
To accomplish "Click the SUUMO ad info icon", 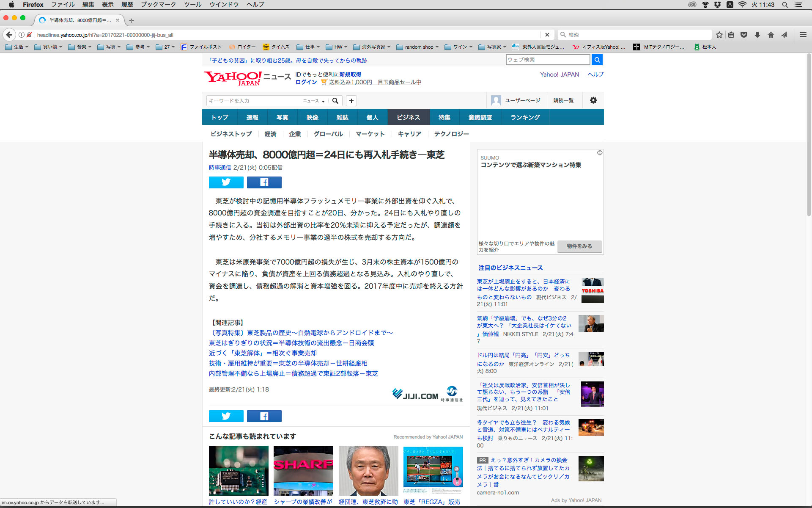I will pyautogui.click(x=599, y=153).
